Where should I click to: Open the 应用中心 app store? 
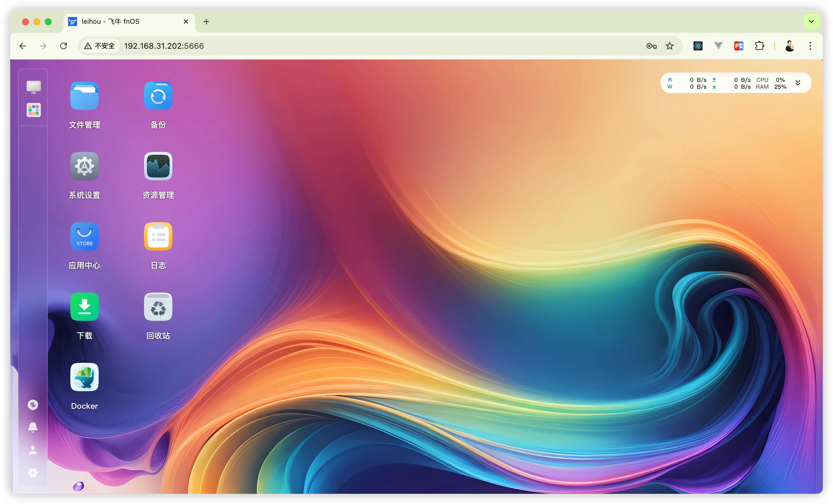click(84, 237)
